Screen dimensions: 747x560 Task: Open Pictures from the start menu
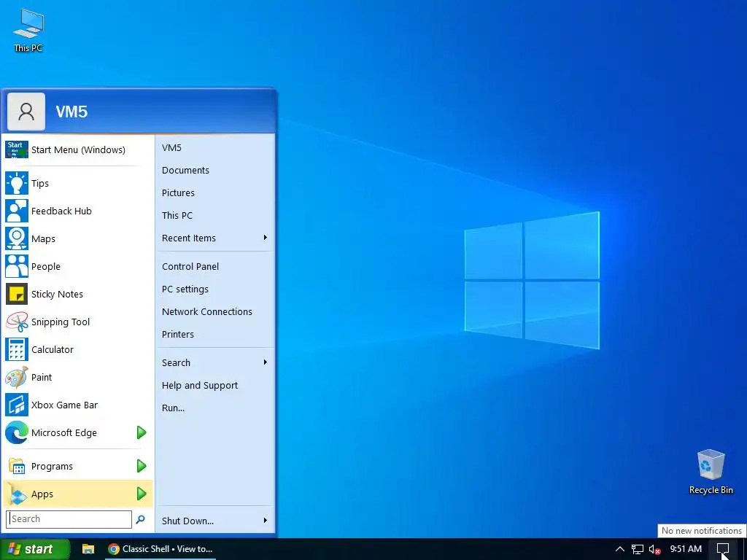(x=215, y=192)
